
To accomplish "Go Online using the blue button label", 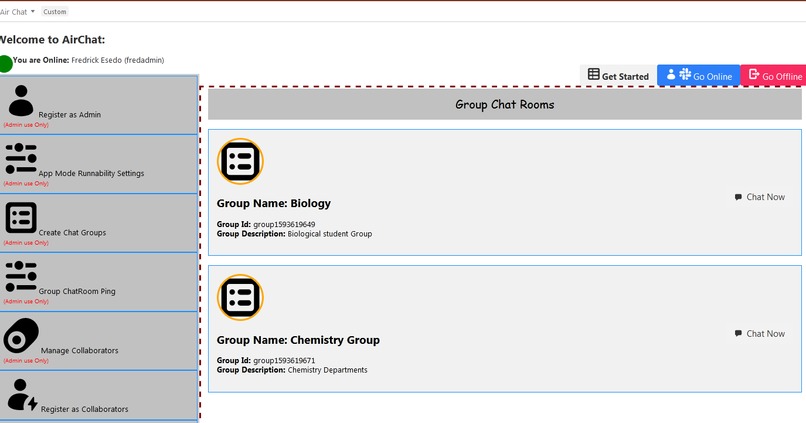I will coord(712,77).
